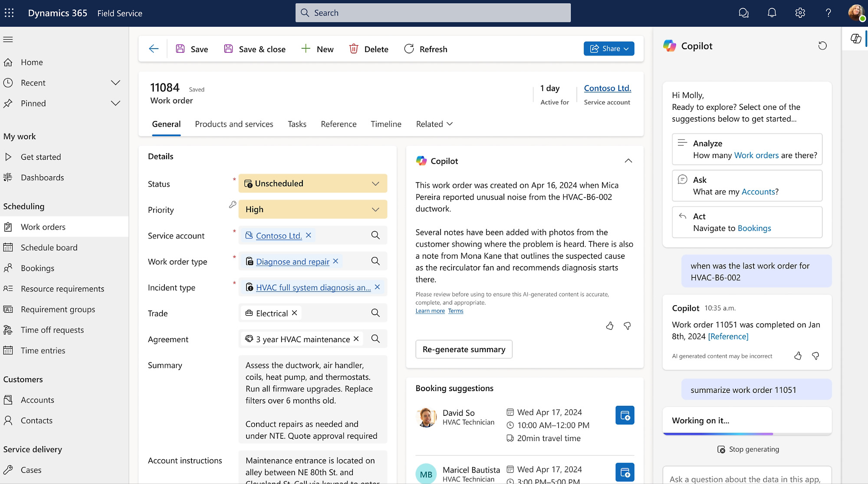
Task: Click the booking schedule icon for Maricel Bautista
Action: coord(625,472)
